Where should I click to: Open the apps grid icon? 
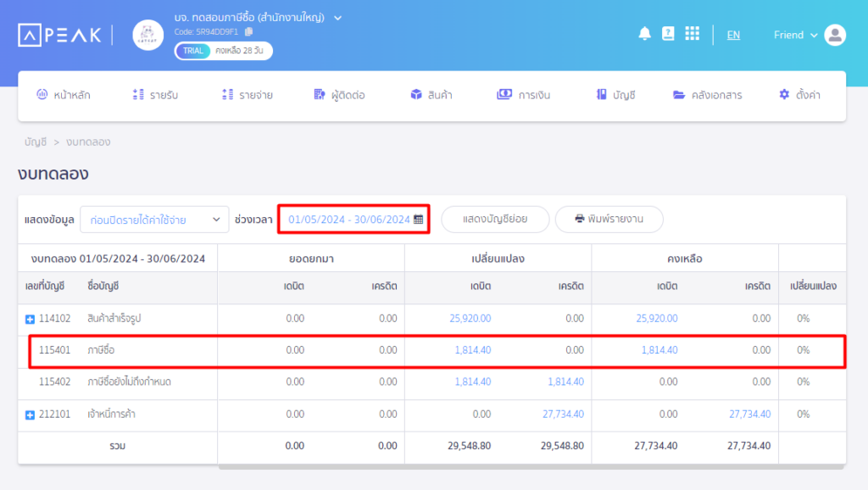[692, 34]
